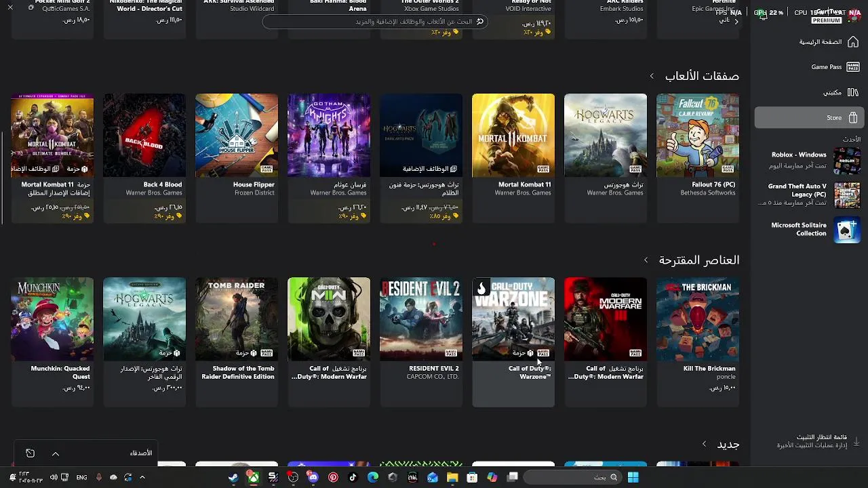Open the Game Pass Hogwarts Legacy deal card
The width and height of the screenshot is (868, 488).
(606, 158)
